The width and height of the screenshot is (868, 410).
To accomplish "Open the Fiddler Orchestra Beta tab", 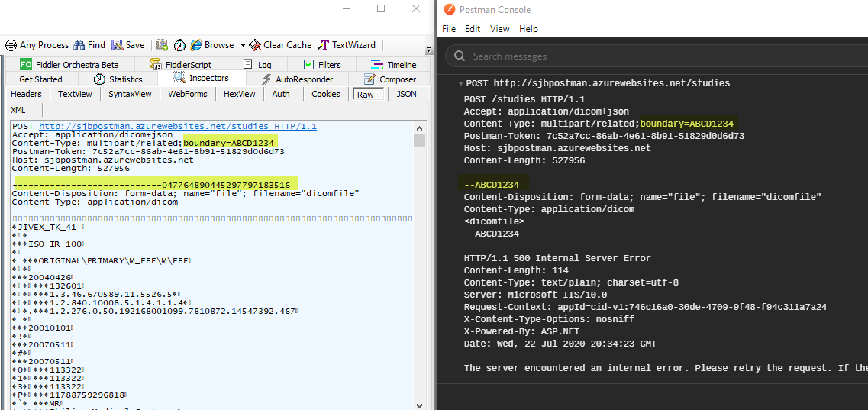I will coord(69,65).
